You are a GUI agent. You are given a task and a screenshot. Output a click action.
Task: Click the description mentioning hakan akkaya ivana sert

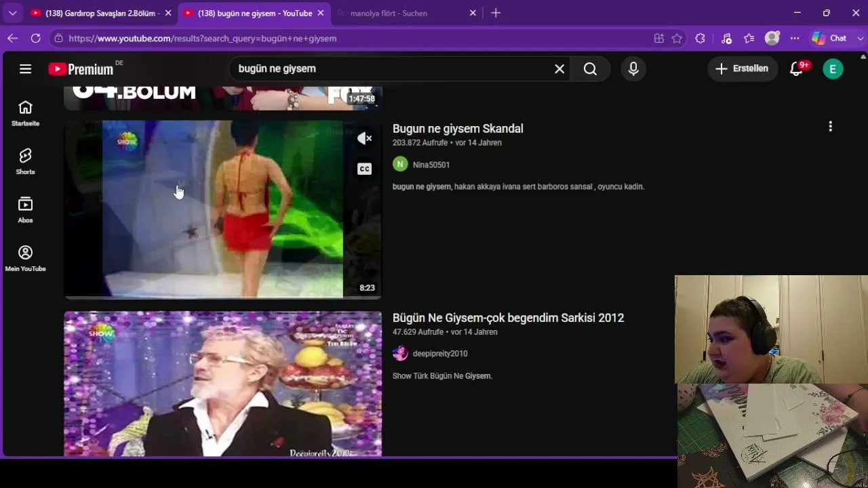518,186
